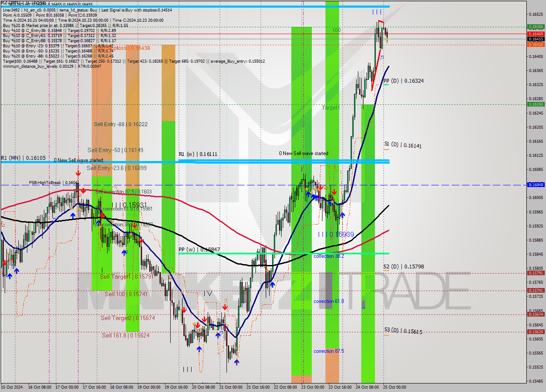This screenshot has height=392, width=546.
Task: Click the Target1 label on green zone
Action: coord(331,108)
